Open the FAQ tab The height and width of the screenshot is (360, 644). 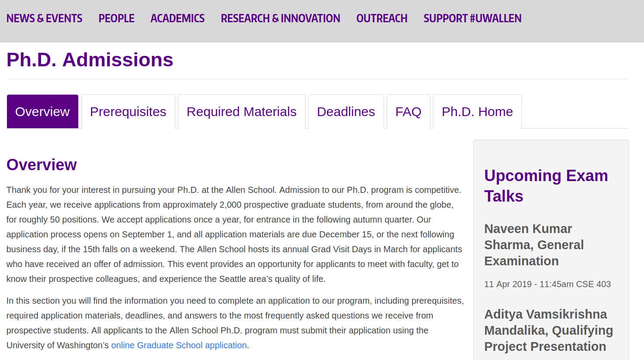pos(409,112)
